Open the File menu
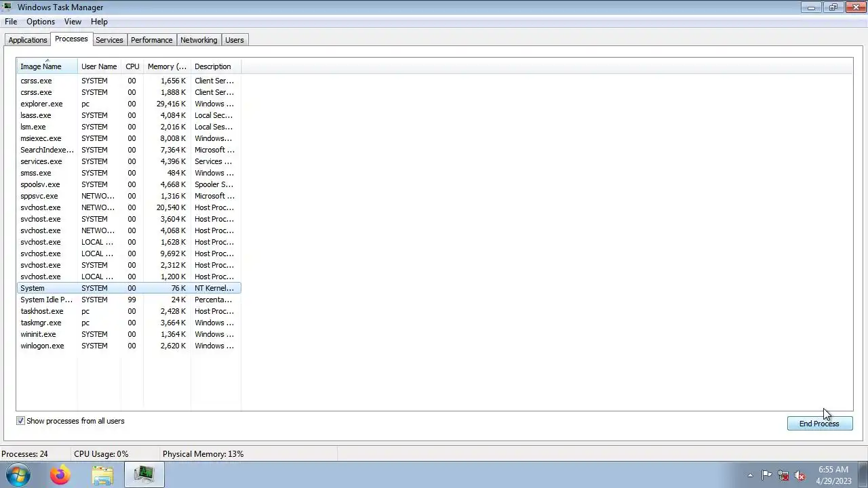Image resolution: width=868 pixels, height=488 pixels. tap(11, 22)
